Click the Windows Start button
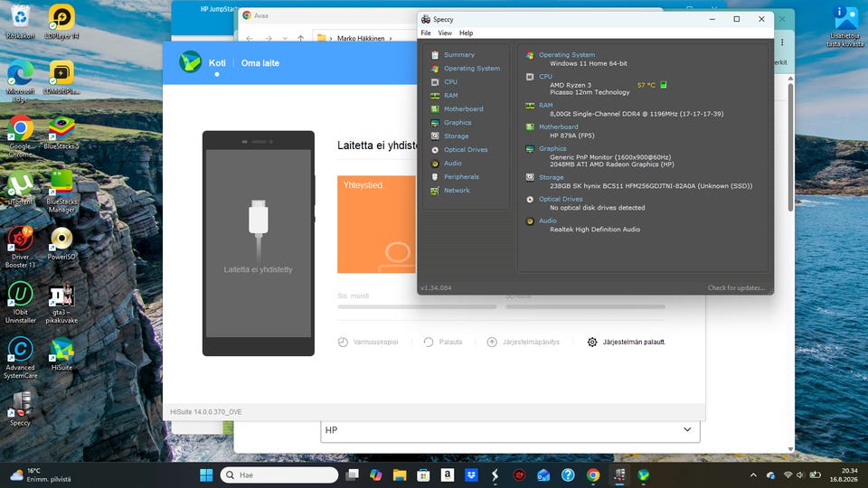Viewport: 868px width, 488px height. [x=206, y=475]
